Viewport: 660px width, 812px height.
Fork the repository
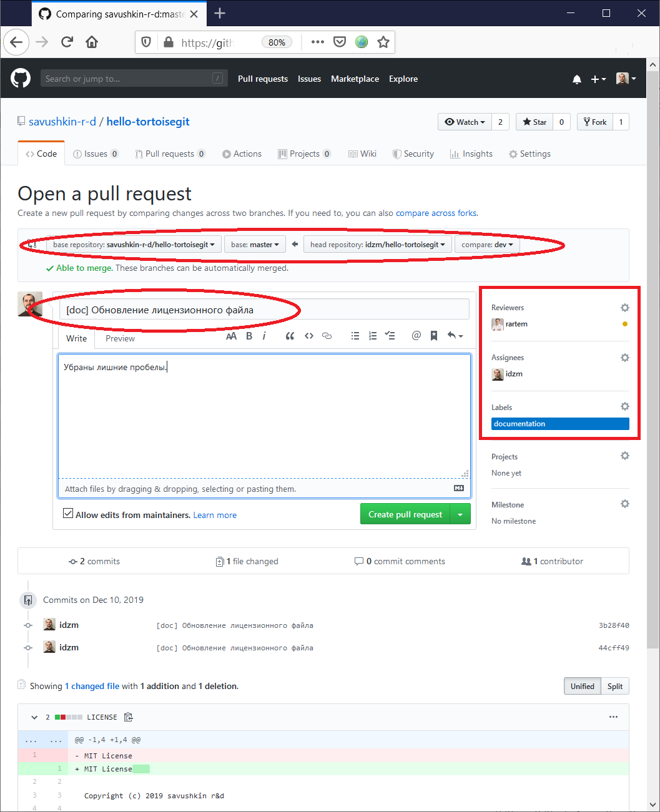[595, 122]
